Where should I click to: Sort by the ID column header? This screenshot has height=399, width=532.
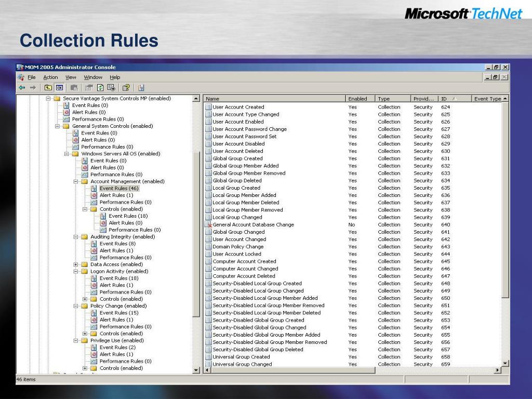[455, 99]
